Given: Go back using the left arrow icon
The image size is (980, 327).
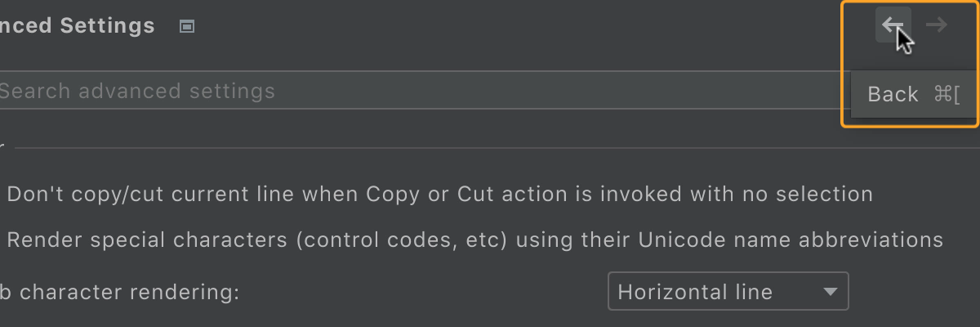Looking at the screenshot, I should coord(893,25).
